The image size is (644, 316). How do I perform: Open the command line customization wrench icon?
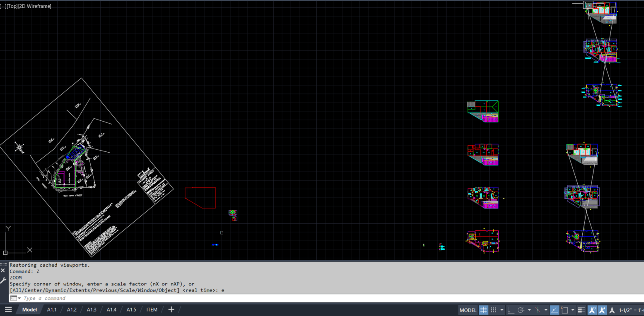2,280
